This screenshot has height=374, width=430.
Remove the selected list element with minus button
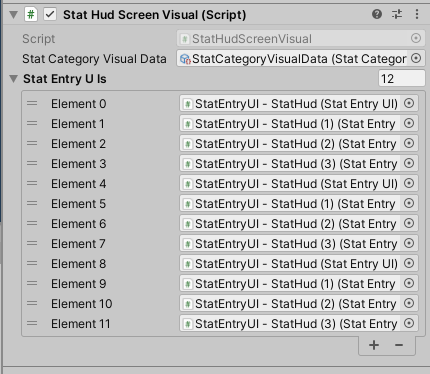[x=399, y=345]
